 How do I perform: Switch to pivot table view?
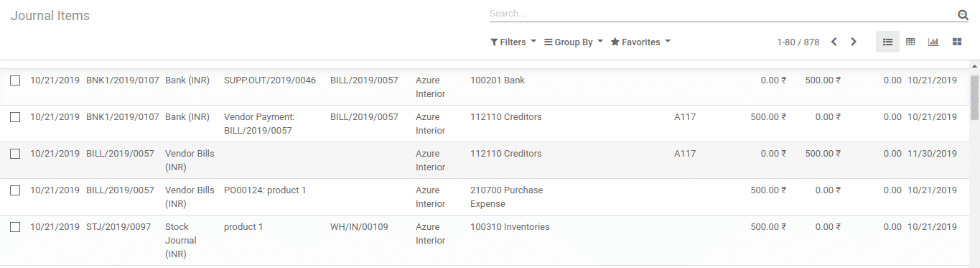coord(910,42)
